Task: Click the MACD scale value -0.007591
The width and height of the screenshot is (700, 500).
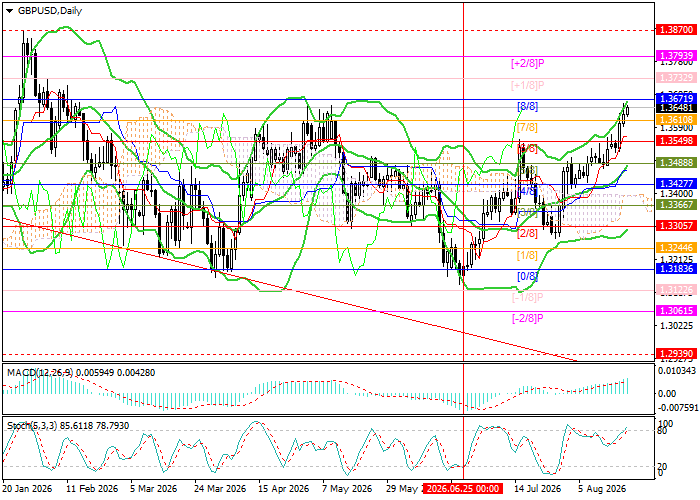Action: pos(676,408)
